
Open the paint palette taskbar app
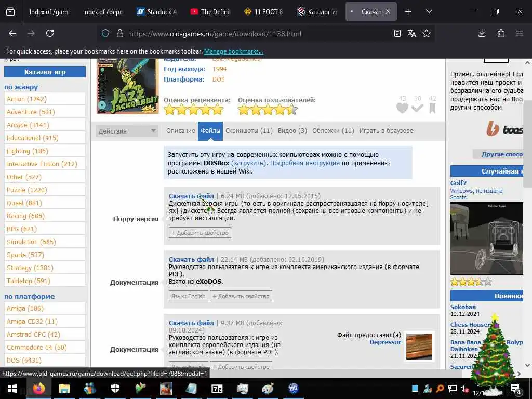coord(268,389)
